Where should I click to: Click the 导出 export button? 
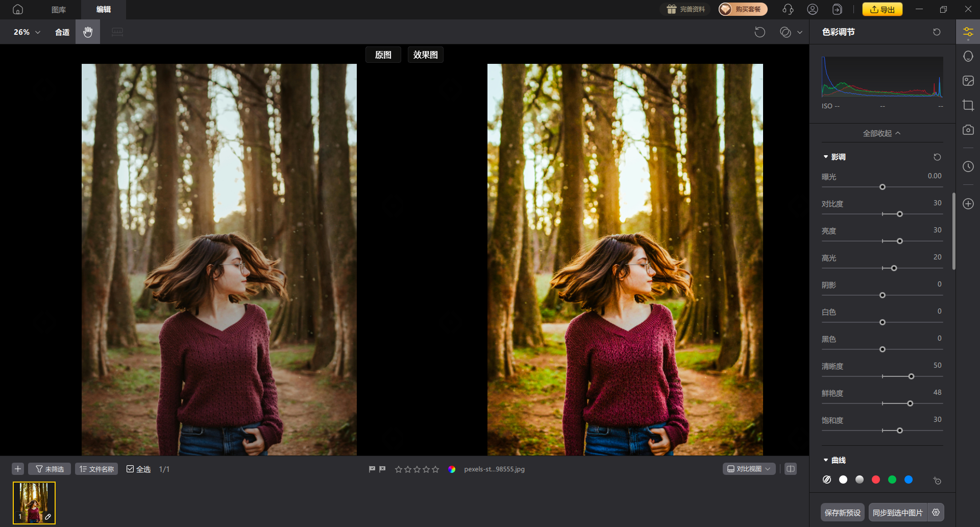(882, 9)
